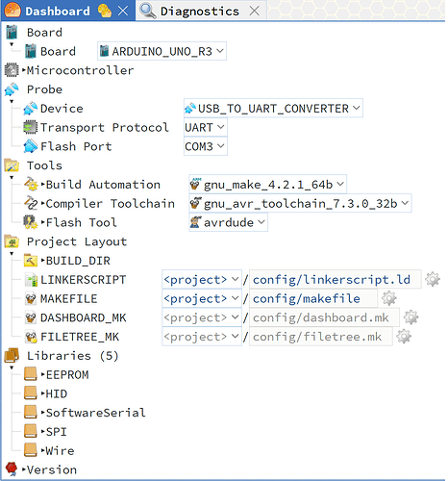
Task: Click the DASHBOARD_MK file icon
Action: tap(31, 317)
